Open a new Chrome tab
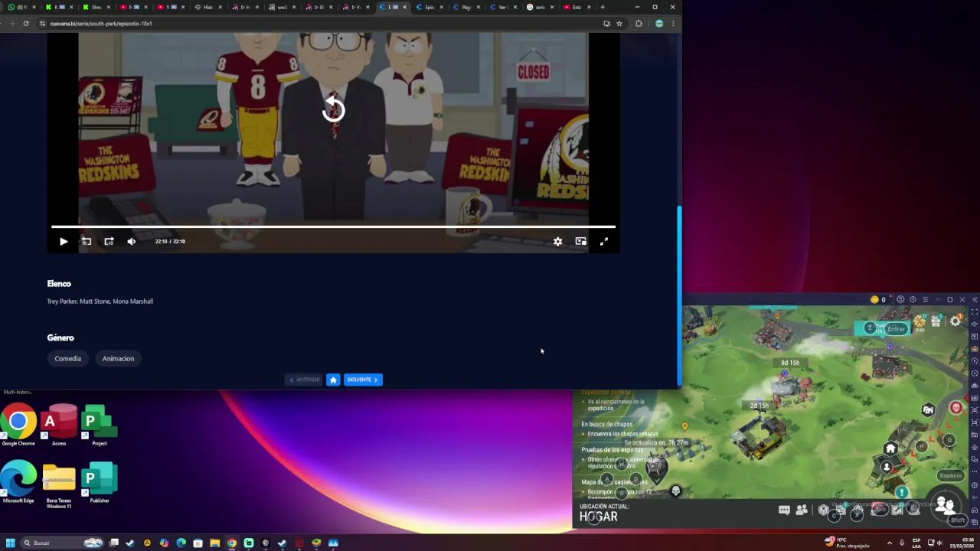Screen dimensions: 980x551 tap(603, 7)
